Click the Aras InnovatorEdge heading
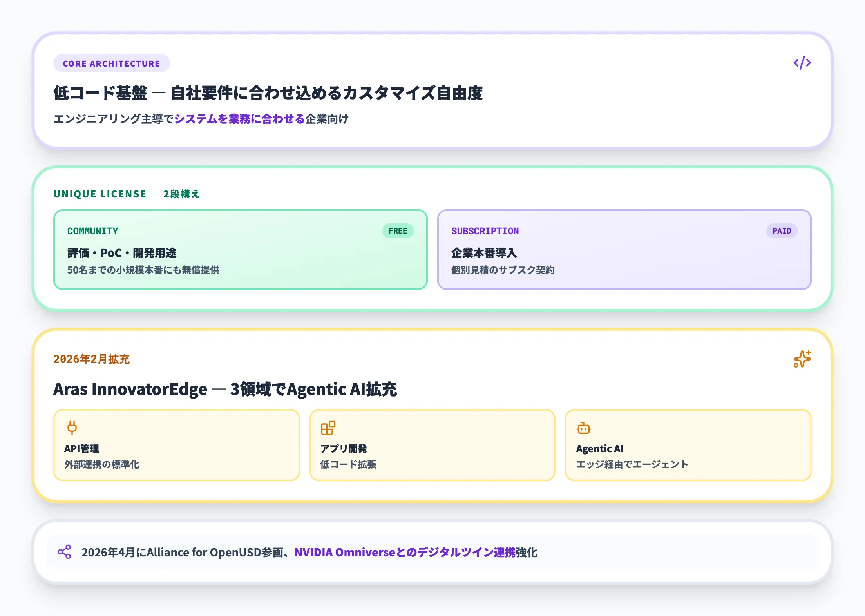Viewport: 865px width, 616px height. click(225, 389)
